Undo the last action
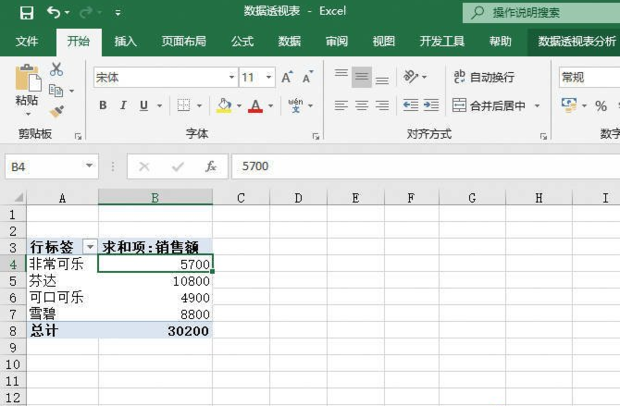 click(53, 12)
